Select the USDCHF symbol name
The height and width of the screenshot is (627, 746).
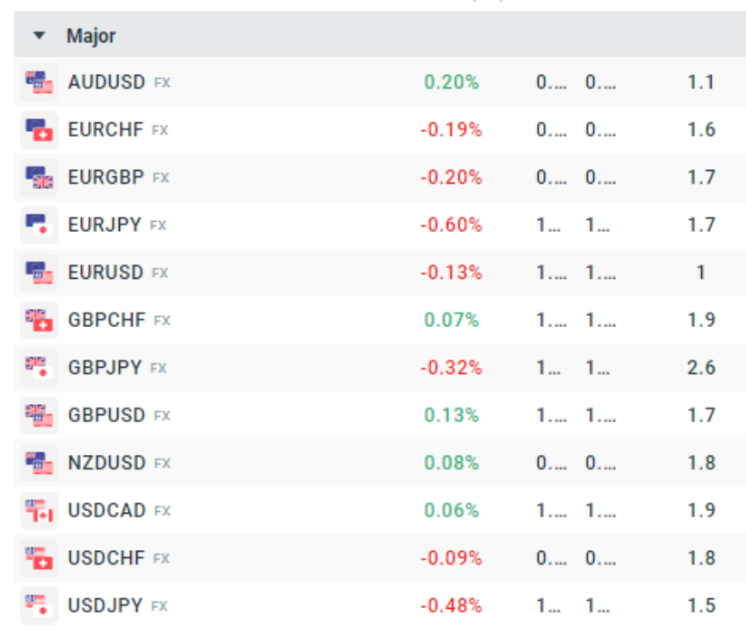[x=106, y=558]
